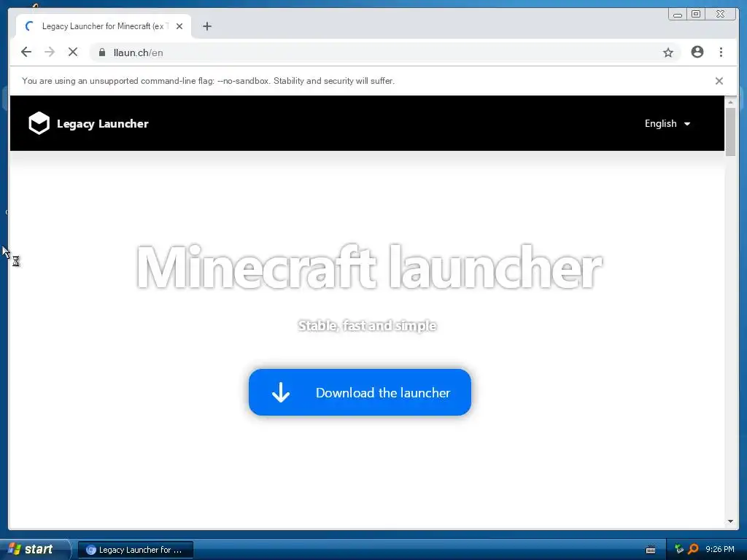Open the Legacy Launcher home text link
Viewport: 747px width, 560px height.
point(102,124)
